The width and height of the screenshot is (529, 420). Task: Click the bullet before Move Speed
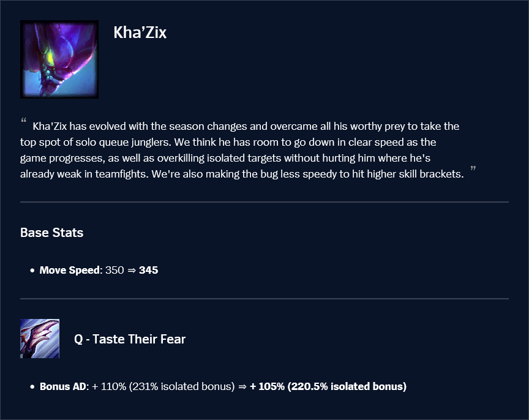[x=32, y=270]
